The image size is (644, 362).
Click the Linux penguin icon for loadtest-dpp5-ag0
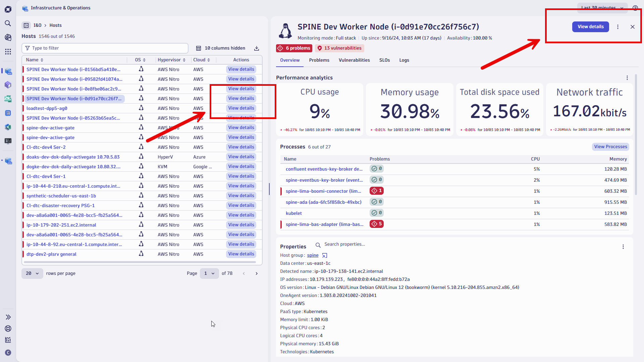[141, 108]
